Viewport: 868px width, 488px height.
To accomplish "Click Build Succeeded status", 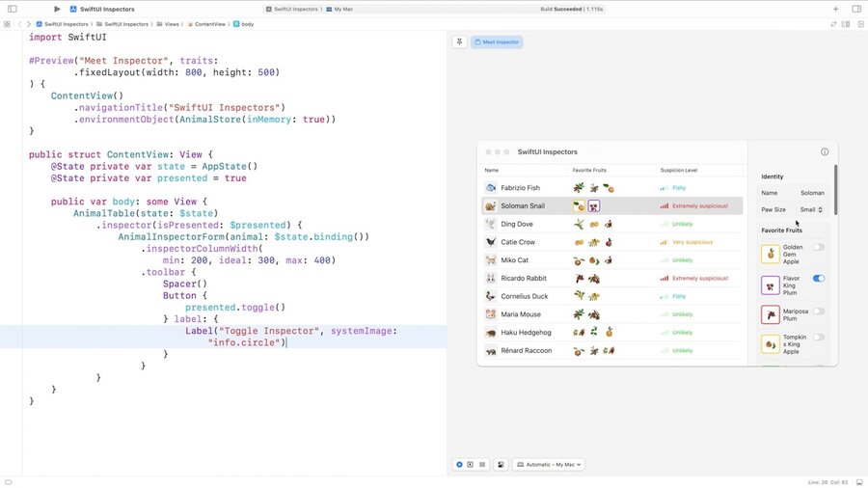I will [571, 10].
